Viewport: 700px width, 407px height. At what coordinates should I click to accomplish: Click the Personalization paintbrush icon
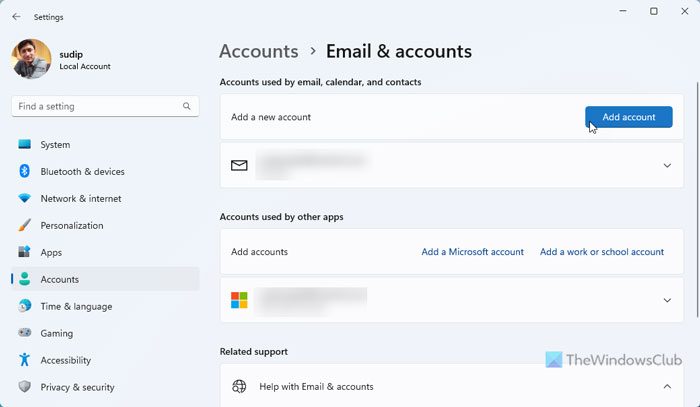(x=25, y=226)
